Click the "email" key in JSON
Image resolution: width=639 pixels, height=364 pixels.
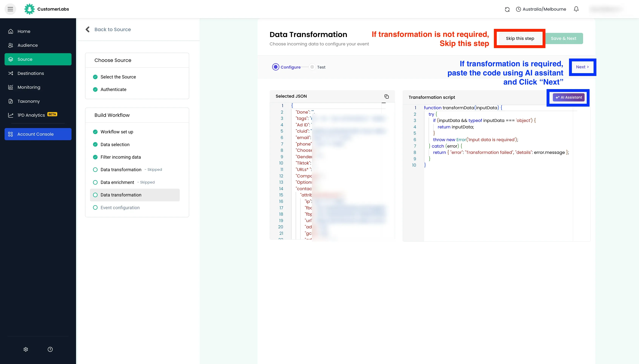click(x=303, y=138)
